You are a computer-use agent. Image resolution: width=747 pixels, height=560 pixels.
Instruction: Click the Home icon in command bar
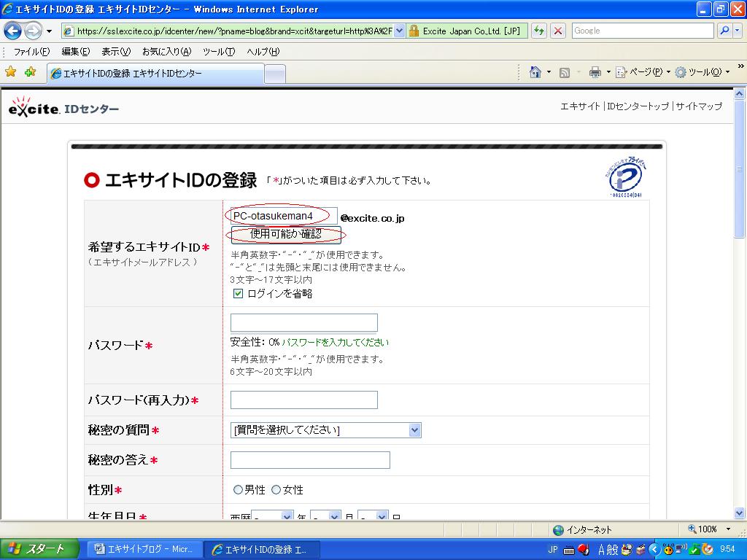click(535, 72)
